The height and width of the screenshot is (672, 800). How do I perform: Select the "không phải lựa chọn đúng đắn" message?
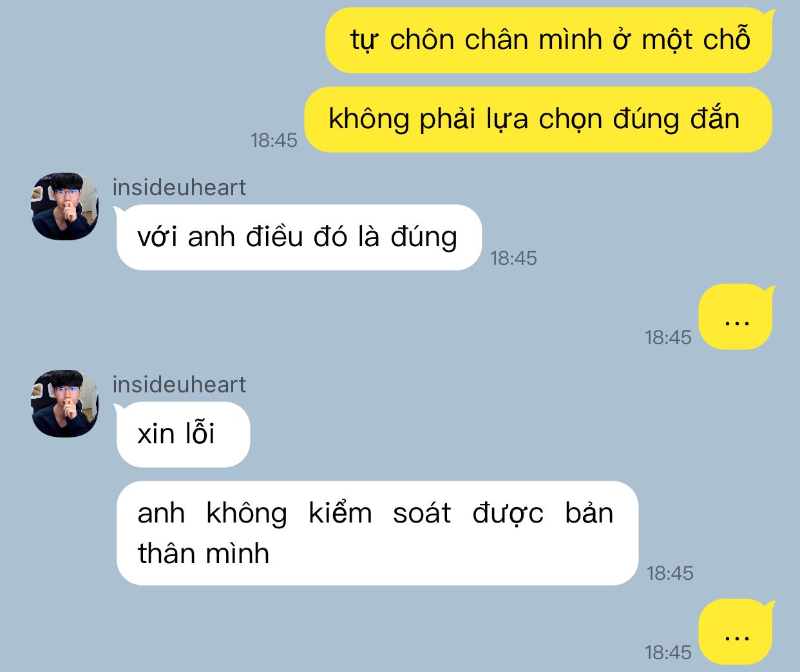click(x=538, y=119)
